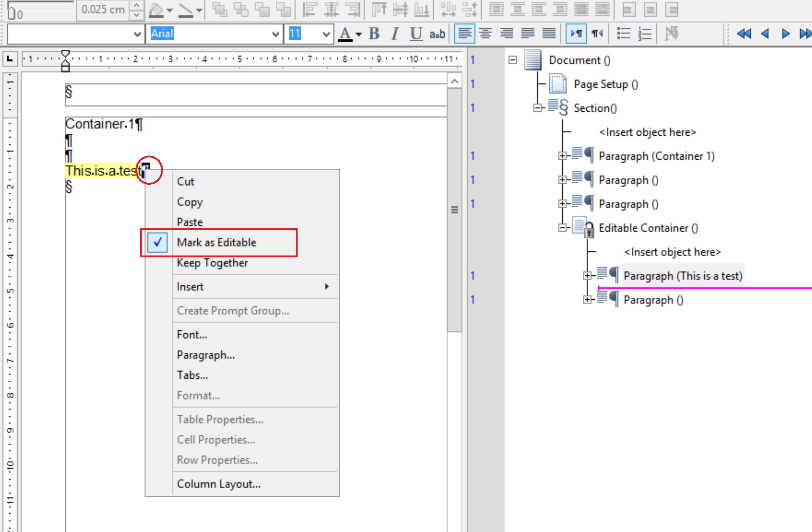Click the line color icon
Image resolution: width=812 pixels, height=532 pixels.
(x=185, y=10)
